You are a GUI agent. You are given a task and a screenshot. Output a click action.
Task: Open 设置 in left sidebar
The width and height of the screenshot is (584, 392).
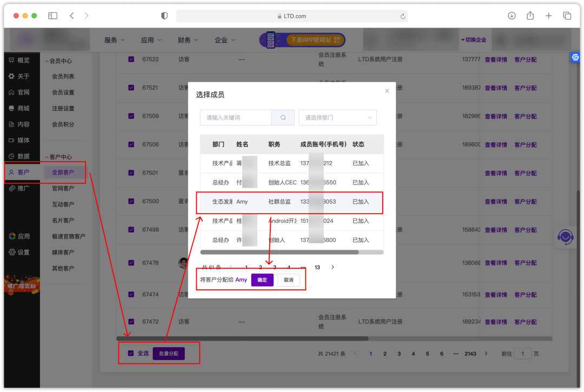click(x=19, y=252)
